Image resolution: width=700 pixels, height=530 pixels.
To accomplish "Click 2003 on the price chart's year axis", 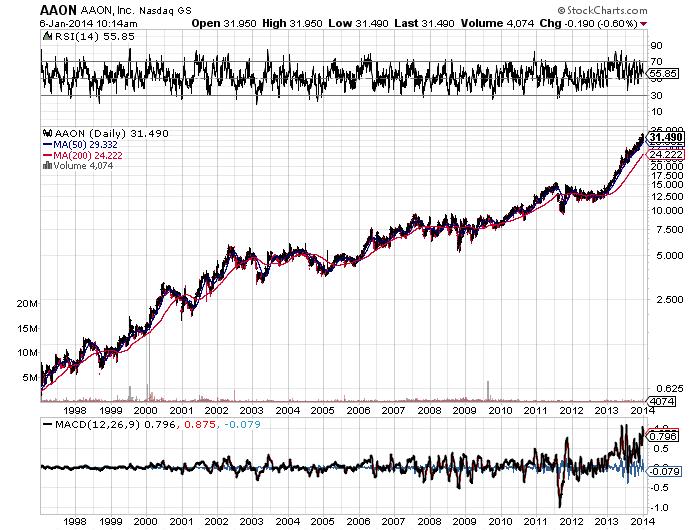I will click(252, 410).
